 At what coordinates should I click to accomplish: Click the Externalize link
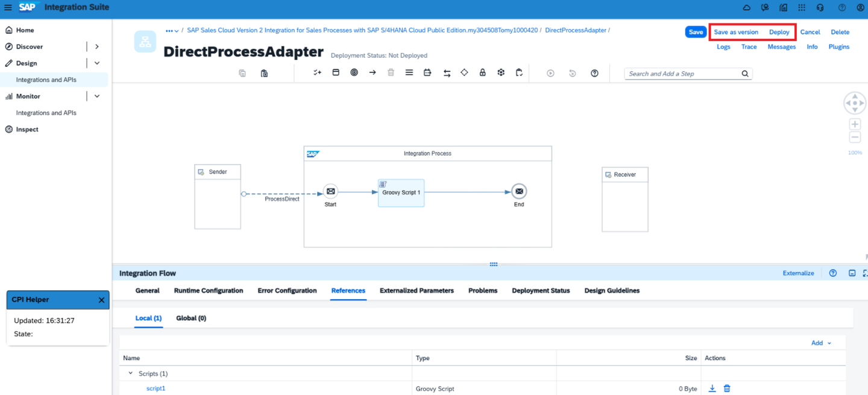click(799, 273)
